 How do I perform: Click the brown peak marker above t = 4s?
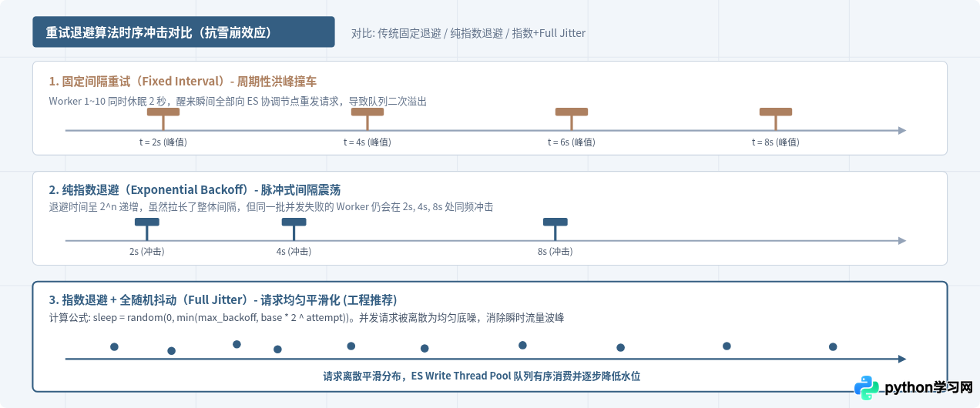367,112
